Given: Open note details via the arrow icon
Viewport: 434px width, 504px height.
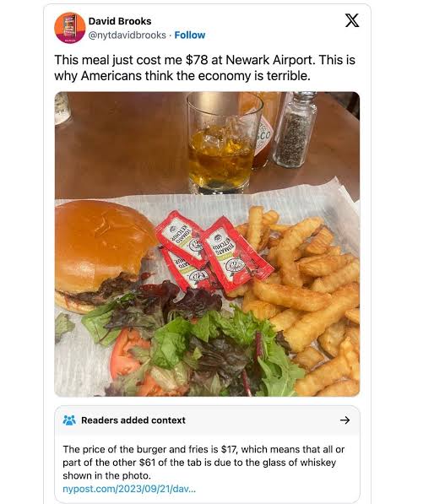Looking at the screenshot, I should [x=345, y=420].
